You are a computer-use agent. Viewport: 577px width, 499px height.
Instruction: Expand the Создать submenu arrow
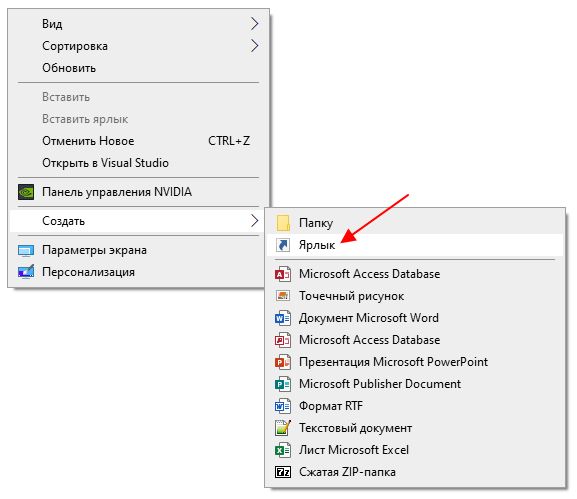pyautogui.click(x=255, y=221)
